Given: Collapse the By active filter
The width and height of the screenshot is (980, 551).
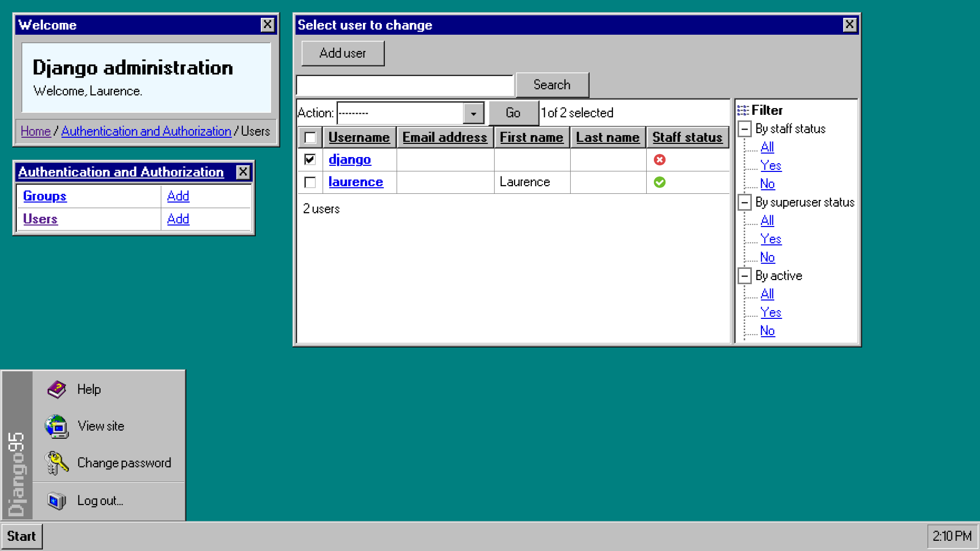Looking at the screenshot, I should pos(745,276).
